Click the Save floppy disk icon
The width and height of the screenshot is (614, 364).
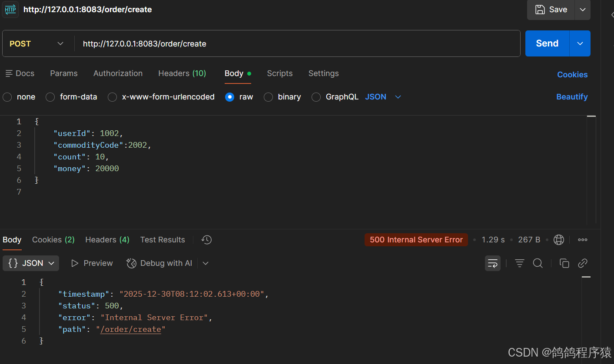[x=540, y=10]
